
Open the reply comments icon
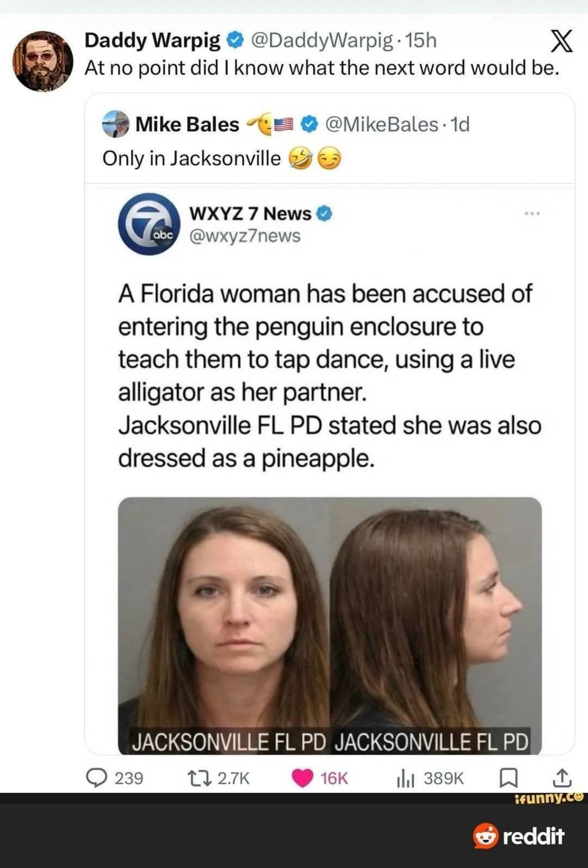(96, 778)
